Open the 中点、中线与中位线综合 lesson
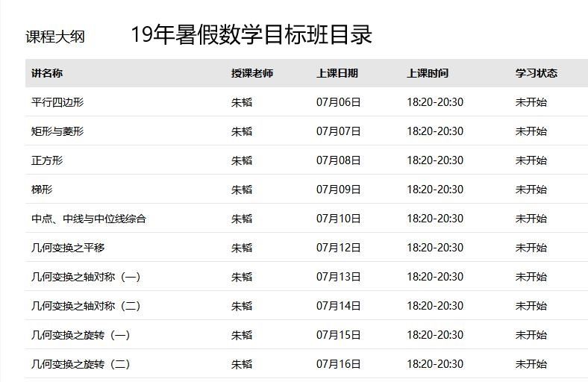Screen dimensions: 588x382 (x=89, y=219)
